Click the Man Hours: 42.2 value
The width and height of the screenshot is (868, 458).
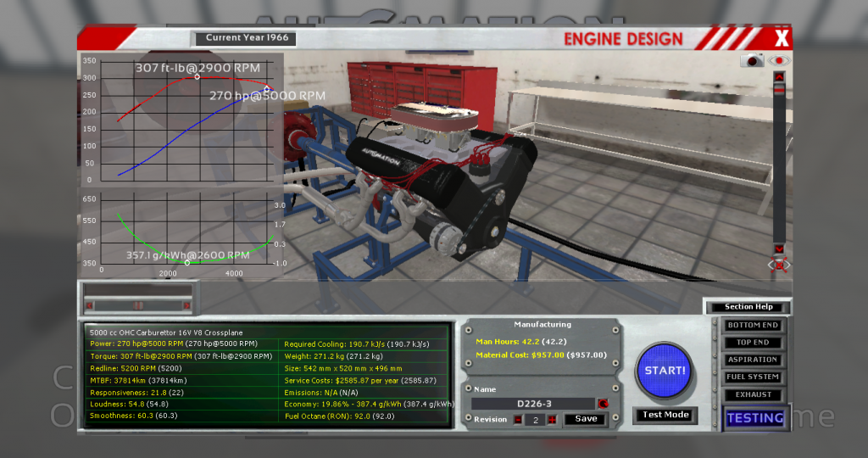(521, 342)
